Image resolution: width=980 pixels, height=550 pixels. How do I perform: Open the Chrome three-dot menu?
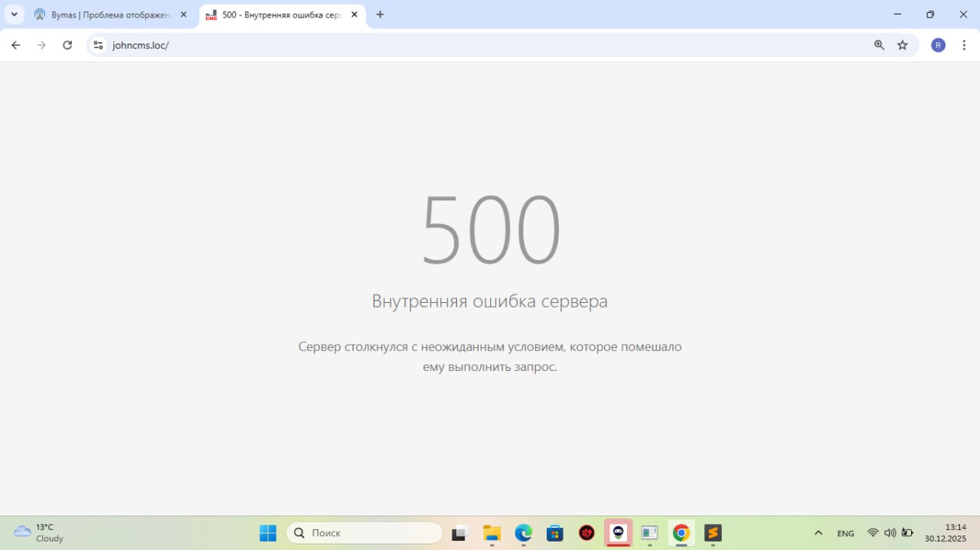tap(964, 45)
